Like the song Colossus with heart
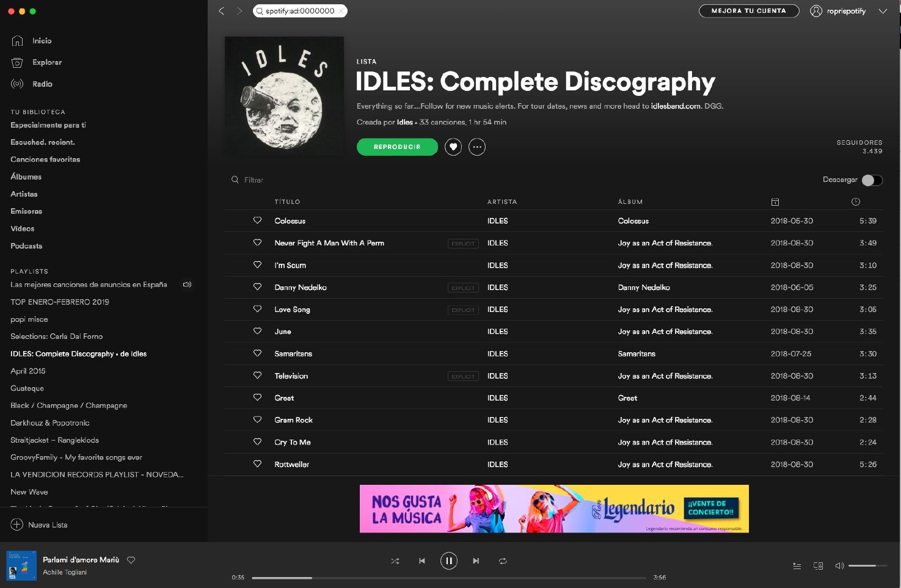This screenshot has height=588, width=901. click(257, 220)
